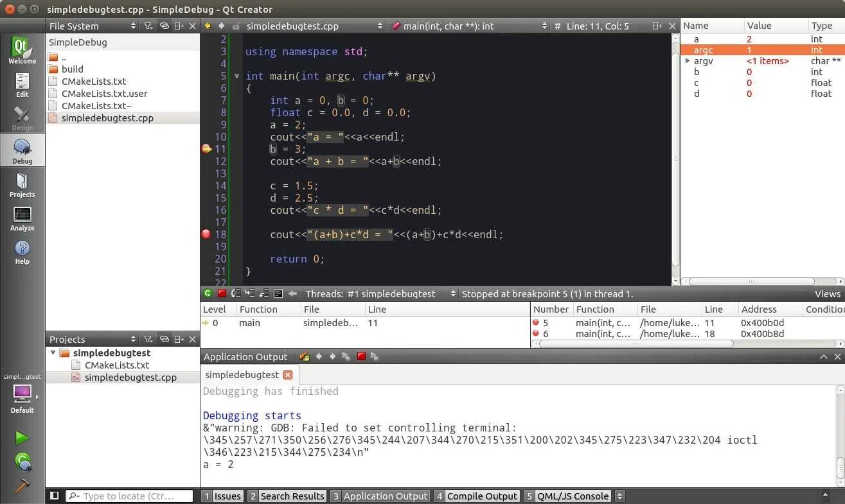845x504 pixels.
Task: Split the File System side panel
Action: point(179,26)
